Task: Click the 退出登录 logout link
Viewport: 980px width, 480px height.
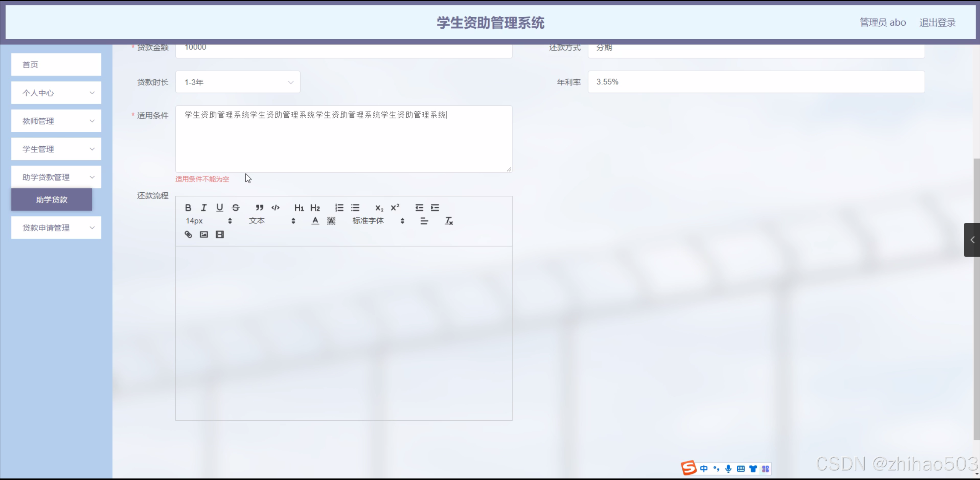Action: (x=937, y=23)
